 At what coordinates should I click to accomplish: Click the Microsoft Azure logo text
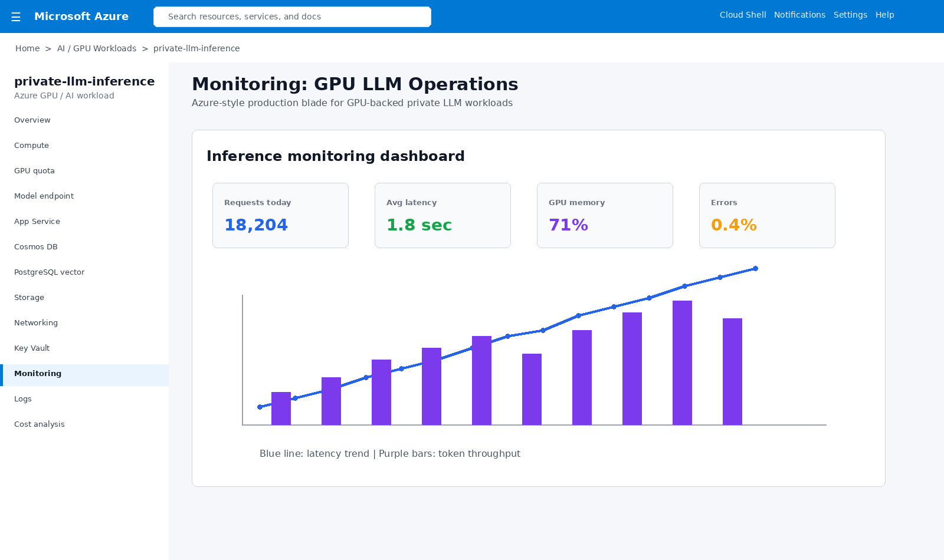pyautogui.click(x=81, y=17)
